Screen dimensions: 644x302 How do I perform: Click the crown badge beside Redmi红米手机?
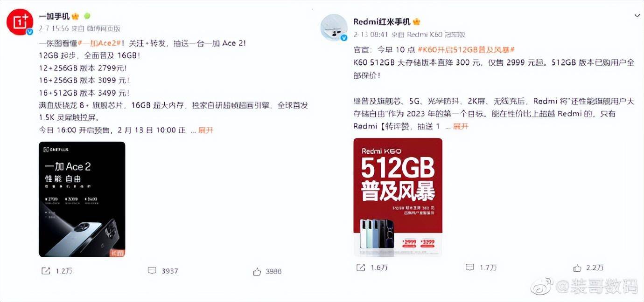click(x=417, y=22)
